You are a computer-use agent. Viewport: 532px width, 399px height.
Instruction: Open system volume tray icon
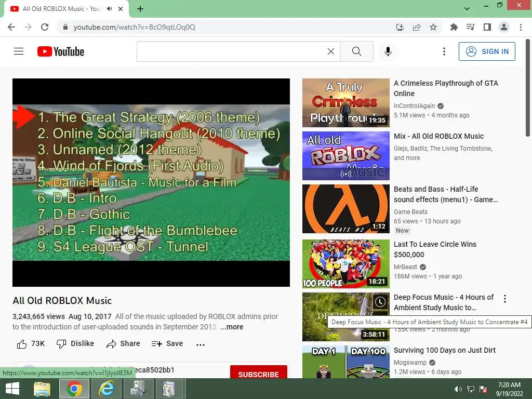458,389
